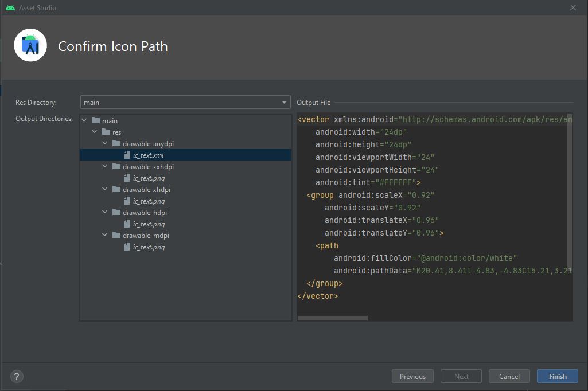The width and height of the screenshot is (588, 391).
Task: Click the android:scaleY="0.92" line
Action: 372,208
